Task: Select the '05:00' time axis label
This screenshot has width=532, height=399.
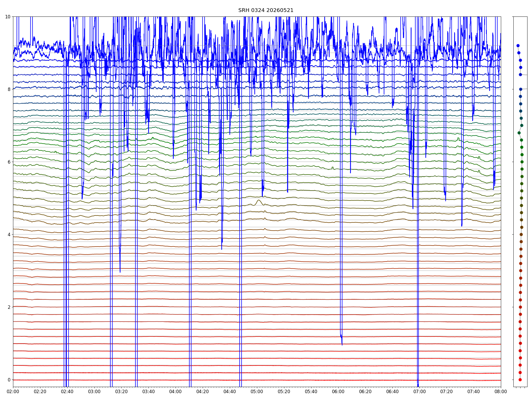Action: coord(257,392)
